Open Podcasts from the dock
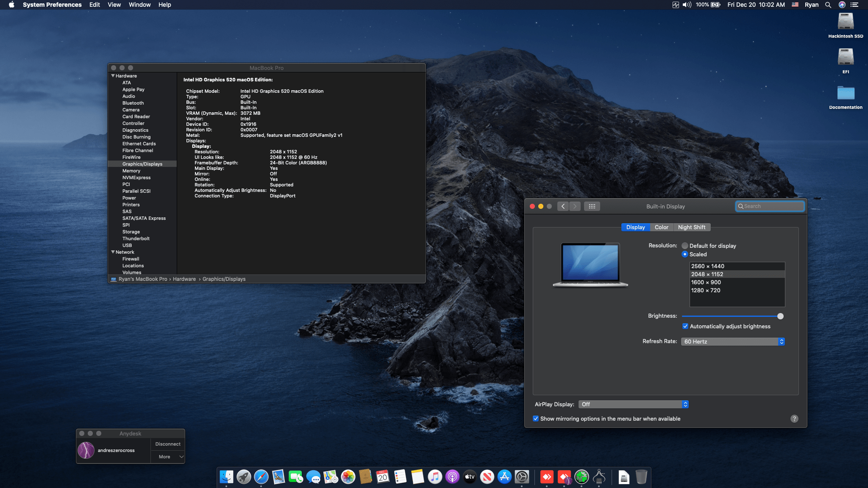Viewport: 868px width, 488px height. 452,477
